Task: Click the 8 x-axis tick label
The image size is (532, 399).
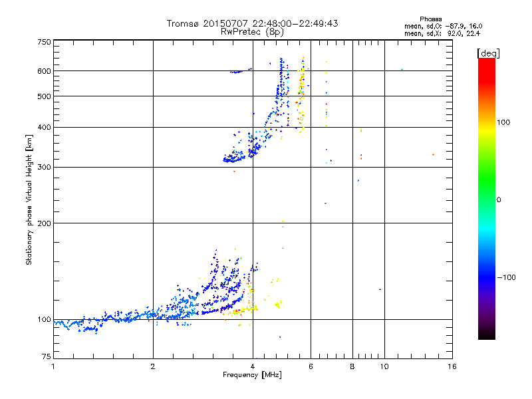Action: [352, 366]
